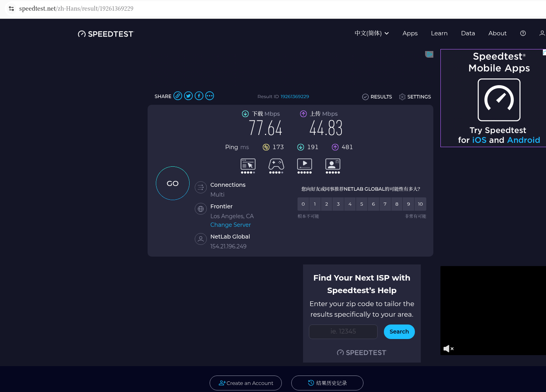This screenshot has width=546, height=392.
Task: Click the Speedtest logo in ISP finder card
Action: tap(362, 353)
